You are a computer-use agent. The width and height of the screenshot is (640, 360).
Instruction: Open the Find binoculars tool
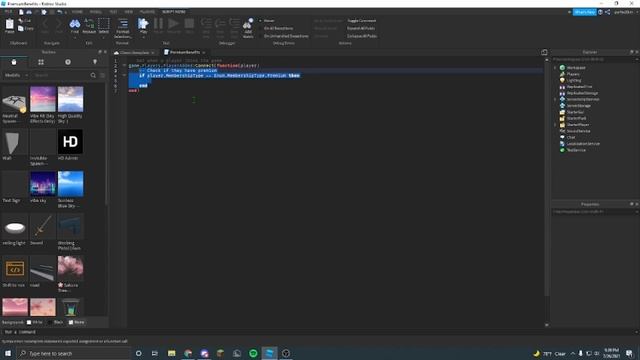(74, 24)
